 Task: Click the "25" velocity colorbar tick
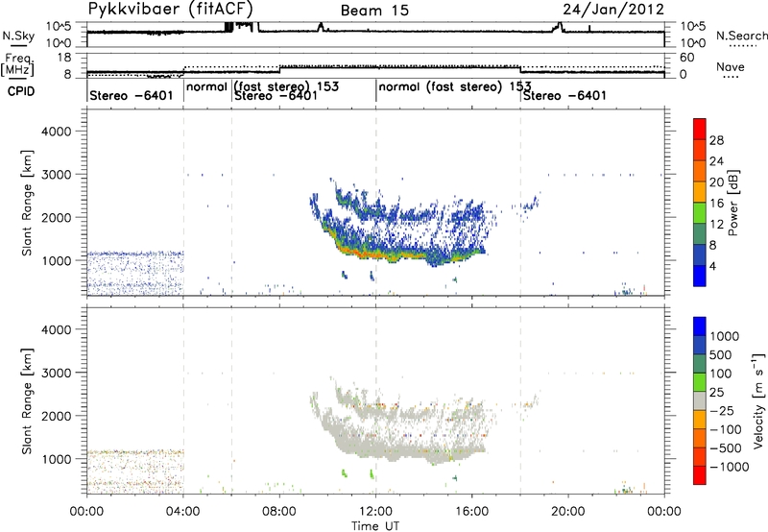coord(717,393)
